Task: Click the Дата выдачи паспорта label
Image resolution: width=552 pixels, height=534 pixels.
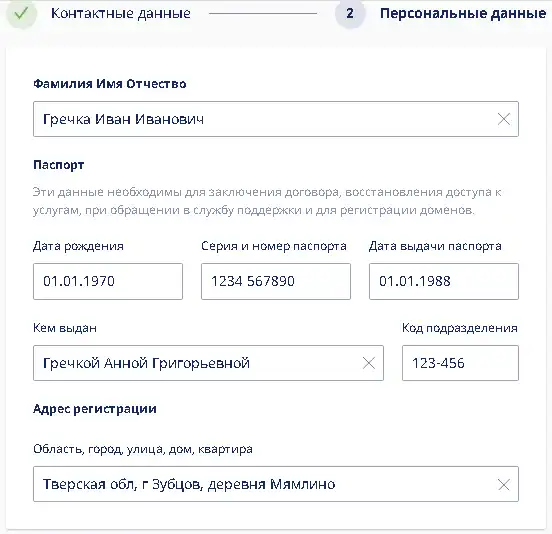Action: [x=435, y=246]
